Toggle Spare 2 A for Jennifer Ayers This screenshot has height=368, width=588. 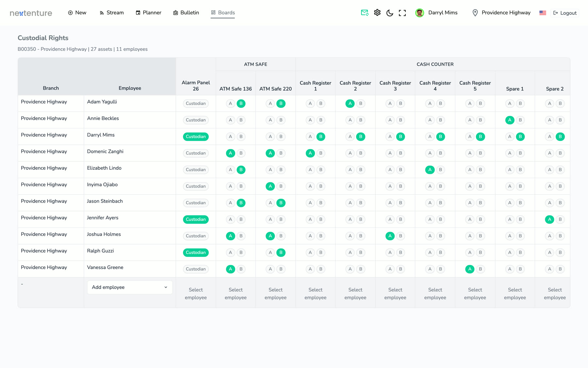pyautogui.click(x=549, y=219)
